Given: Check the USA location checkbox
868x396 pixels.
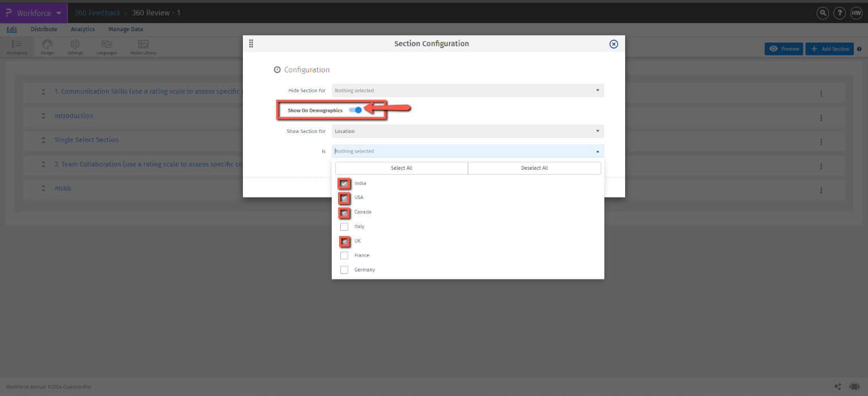Looking at the screenshot, I should [x=344, y=198].
